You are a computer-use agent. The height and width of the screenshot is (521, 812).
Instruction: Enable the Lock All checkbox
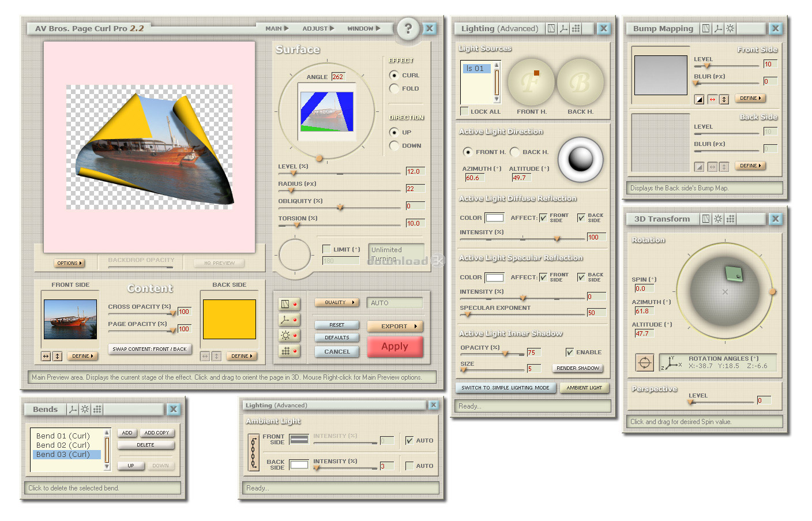[464, 111]
